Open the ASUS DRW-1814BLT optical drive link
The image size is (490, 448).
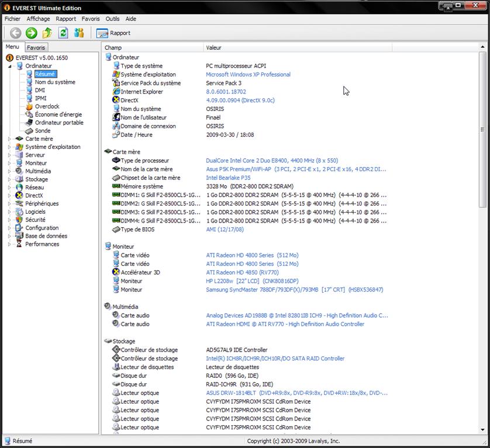(296, 393)
